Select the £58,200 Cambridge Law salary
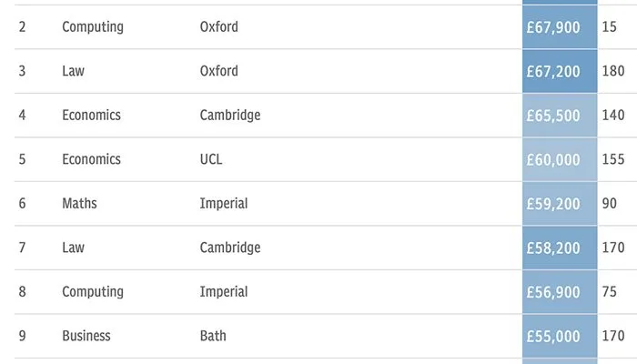The height and width of the screenshot is (364, 637). [x=560, y=248]
